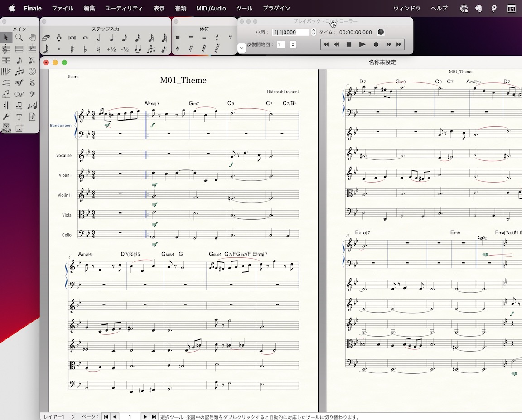Select the Tuplet tool in Main palette
Viewport: 522px width, 420px height.
(x=19, y=72)
